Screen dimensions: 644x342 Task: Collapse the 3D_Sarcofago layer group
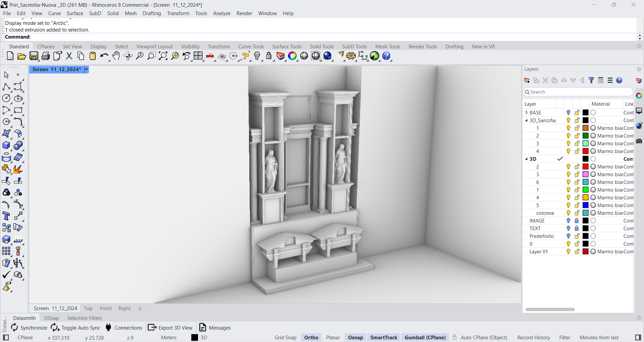(527, 120)
